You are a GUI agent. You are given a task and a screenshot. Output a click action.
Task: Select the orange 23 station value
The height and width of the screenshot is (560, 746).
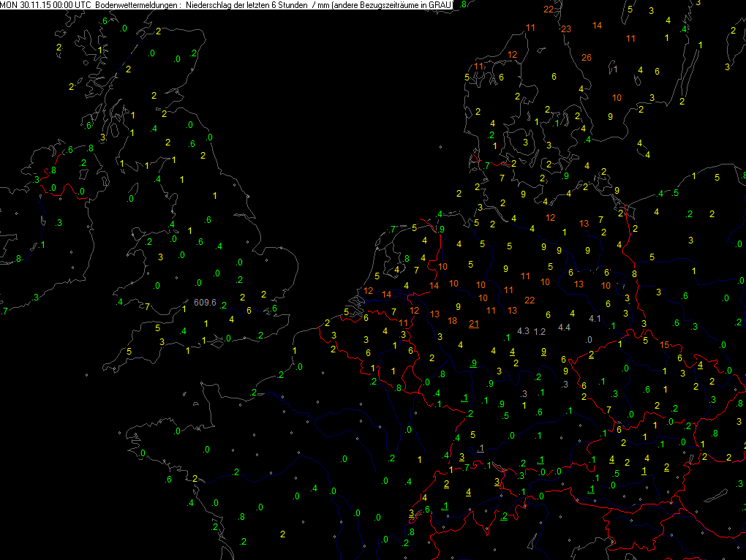[565, 29]
